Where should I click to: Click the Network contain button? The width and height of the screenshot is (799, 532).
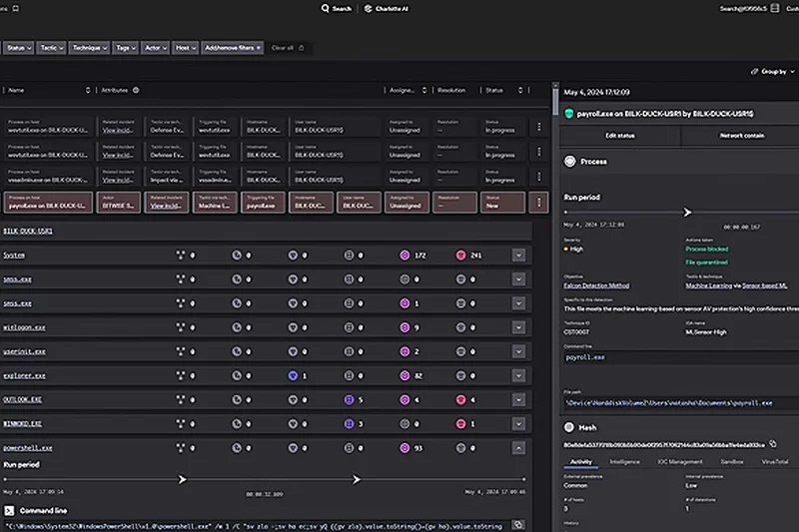743,135
